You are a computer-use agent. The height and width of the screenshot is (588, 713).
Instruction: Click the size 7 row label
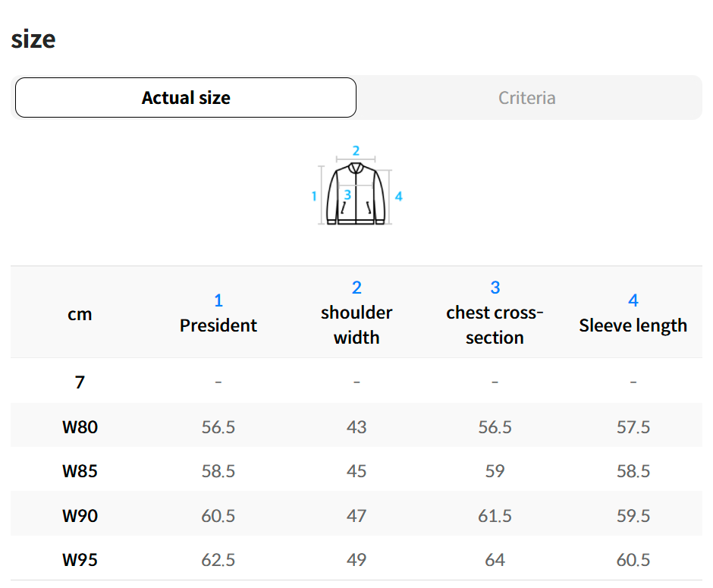click(x=80, y=382)
